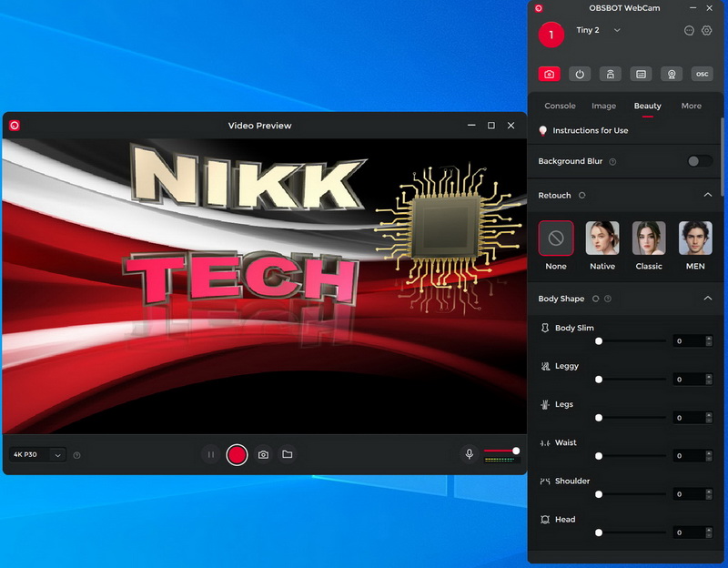
Task: Click the Background Blur help icon
Action: point(612,162)
